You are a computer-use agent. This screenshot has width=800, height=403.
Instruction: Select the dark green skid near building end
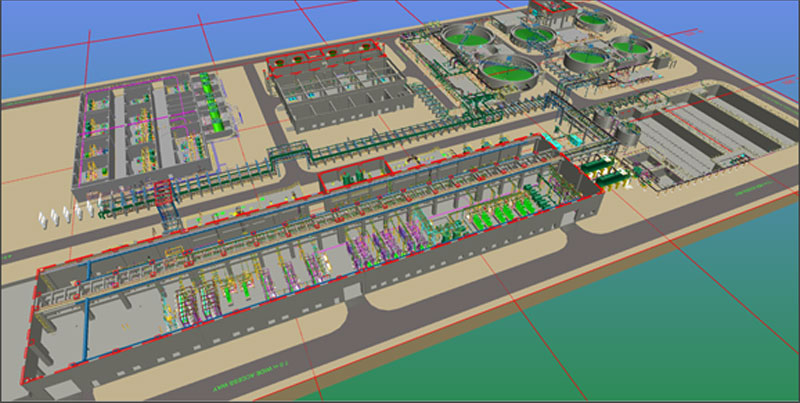pos(600,167)
